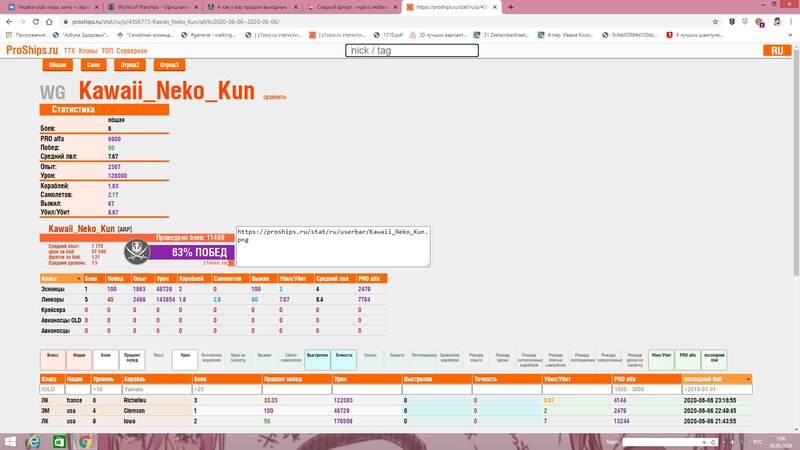Toggle the Точность column button
Screen dimensions: 800x450
point(344,360)
